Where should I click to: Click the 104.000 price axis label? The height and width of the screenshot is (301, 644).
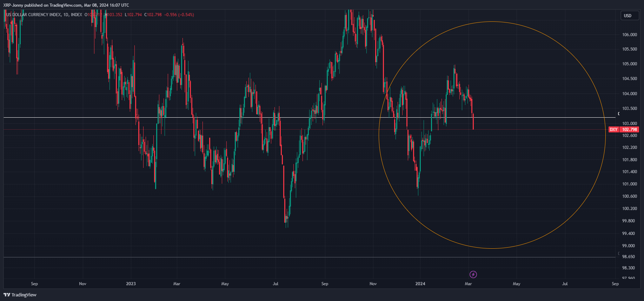tap(630, 94)
